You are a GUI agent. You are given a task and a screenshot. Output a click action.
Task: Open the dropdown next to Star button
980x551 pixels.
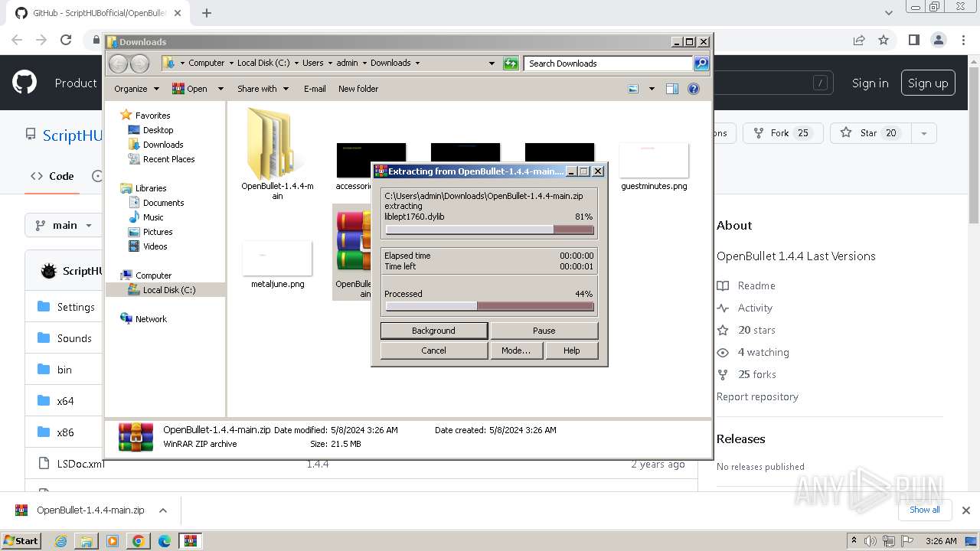click(924, 133)
